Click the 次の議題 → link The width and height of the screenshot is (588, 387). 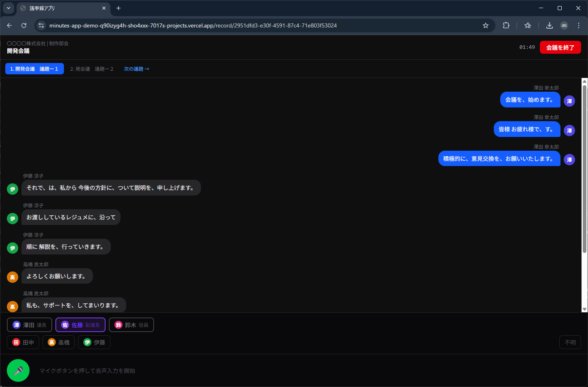136,69
